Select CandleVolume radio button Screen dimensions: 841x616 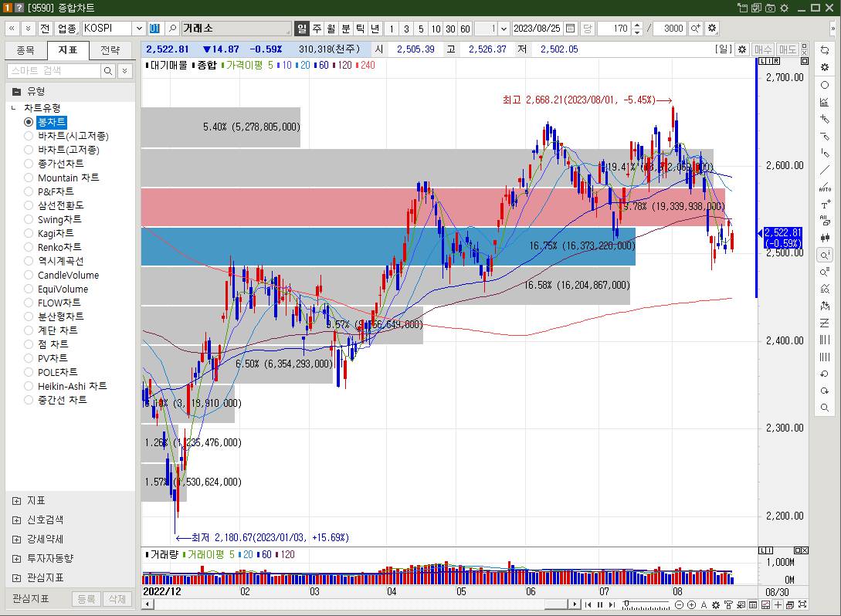tap(29, 275)
